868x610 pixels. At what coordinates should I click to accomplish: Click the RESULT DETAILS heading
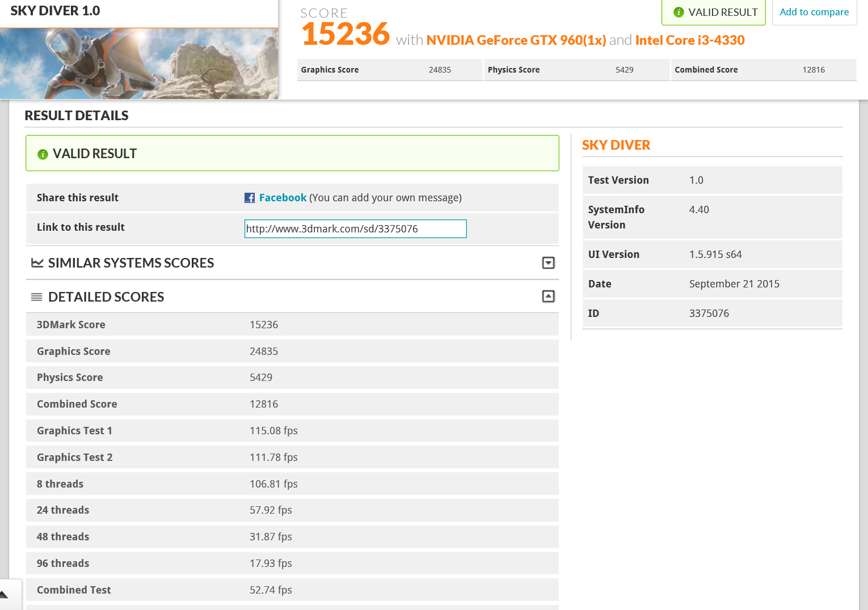point(77,116)
